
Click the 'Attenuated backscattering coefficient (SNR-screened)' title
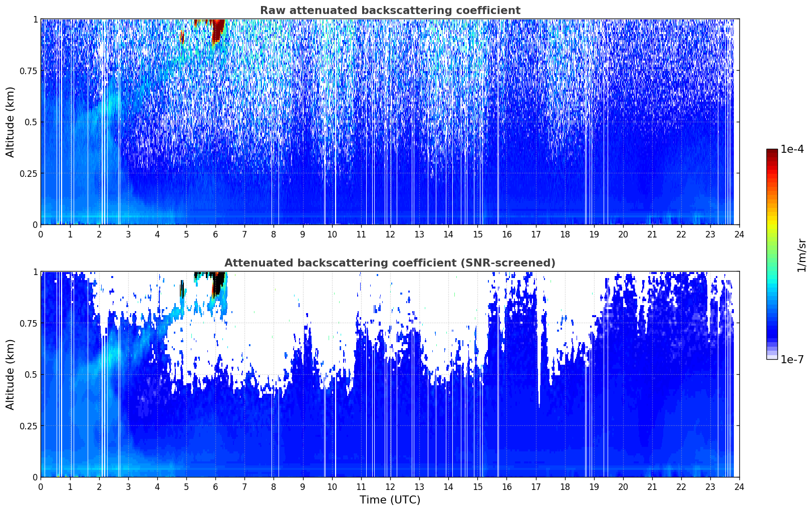(x=390, y=263)
